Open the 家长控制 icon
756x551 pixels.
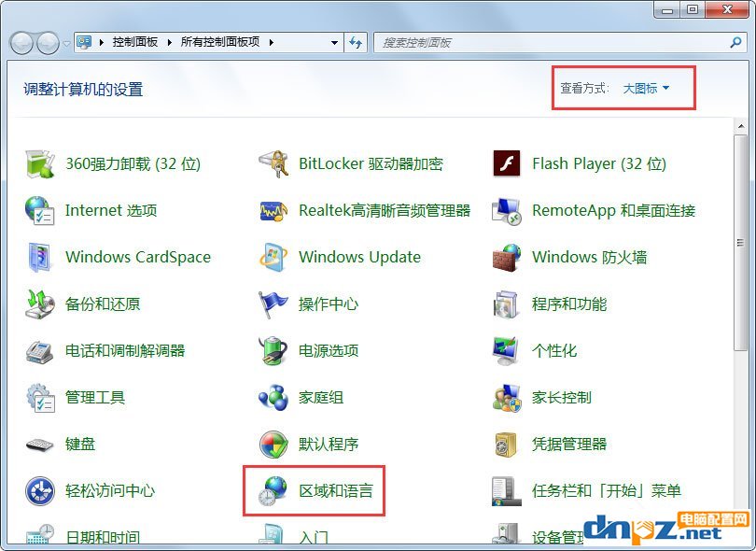(x=506, y=398)
